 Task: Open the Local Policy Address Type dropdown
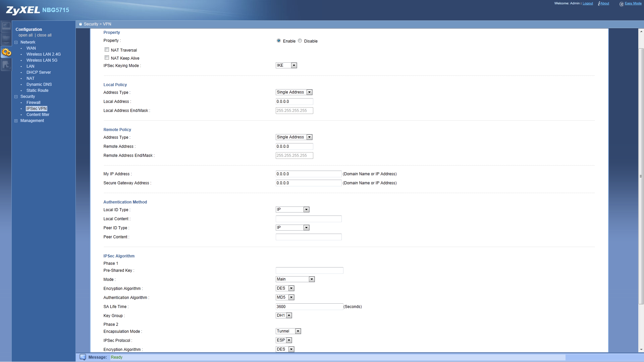pyautogui.click(x=294, y=92)
